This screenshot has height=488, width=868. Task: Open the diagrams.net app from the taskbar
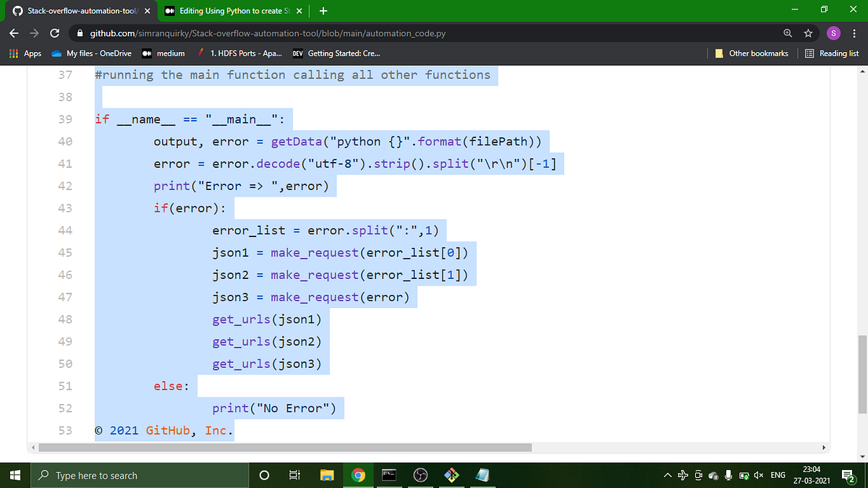pos(451,475)
